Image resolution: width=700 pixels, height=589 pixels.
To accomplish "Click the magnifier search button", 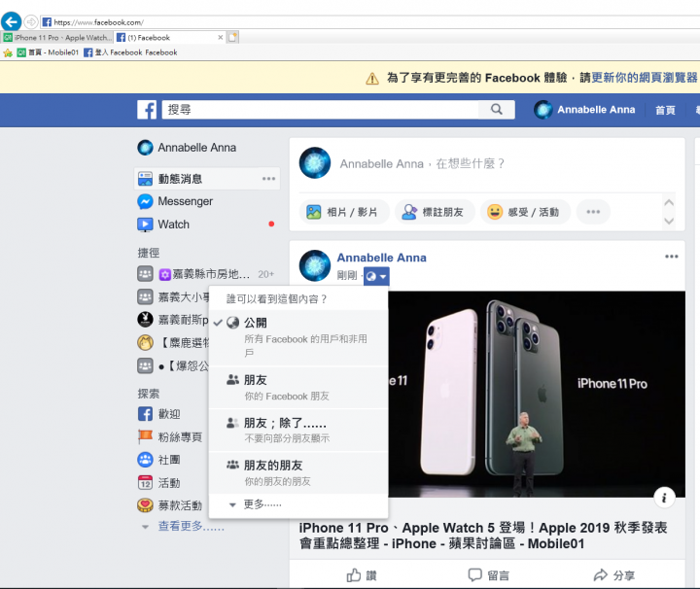I will pos(497,110).
